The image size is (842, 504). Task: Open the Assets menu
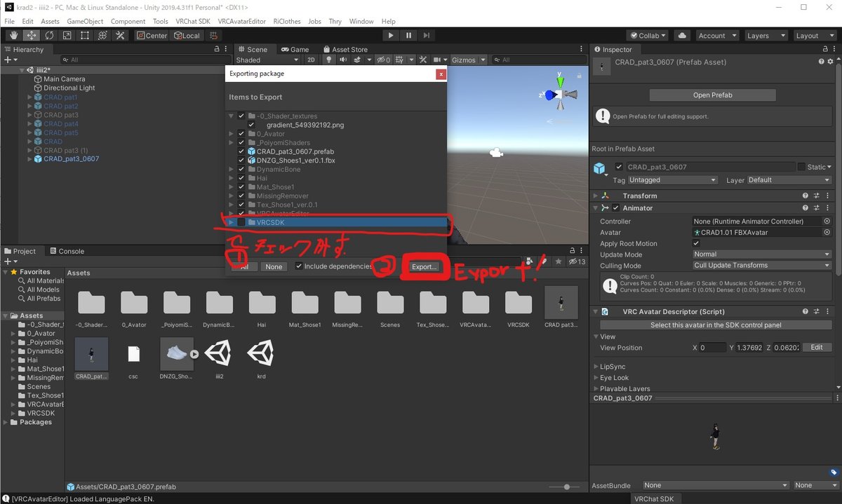[x=51, y=22]
